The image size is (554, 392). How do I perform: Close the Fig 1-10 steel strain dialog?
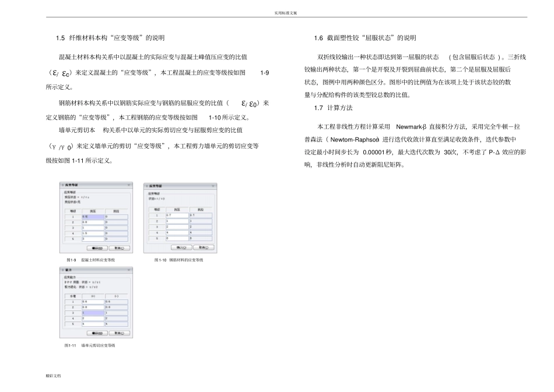(213, 186)
